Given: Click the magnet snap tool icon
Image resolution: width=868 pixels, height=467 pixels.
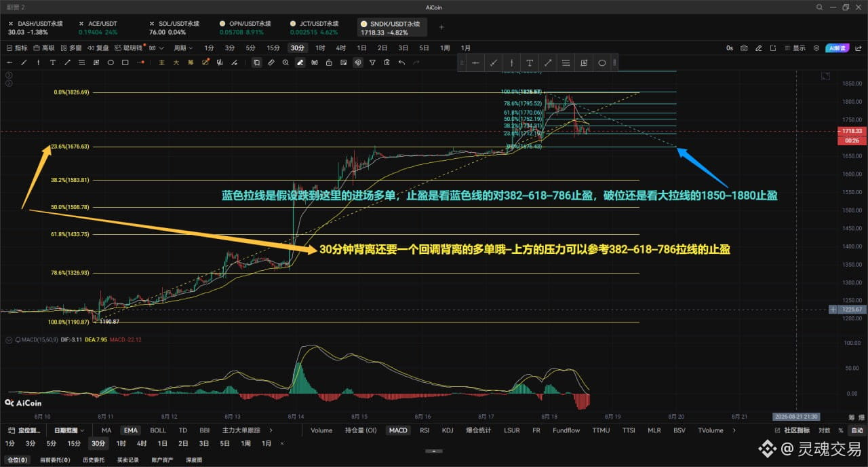Looking at the screenshot, I should 357,62.
